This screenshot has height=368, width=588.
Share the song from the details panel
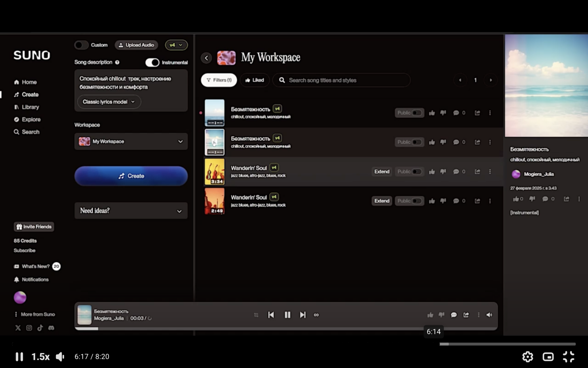[x=566, y=199]
